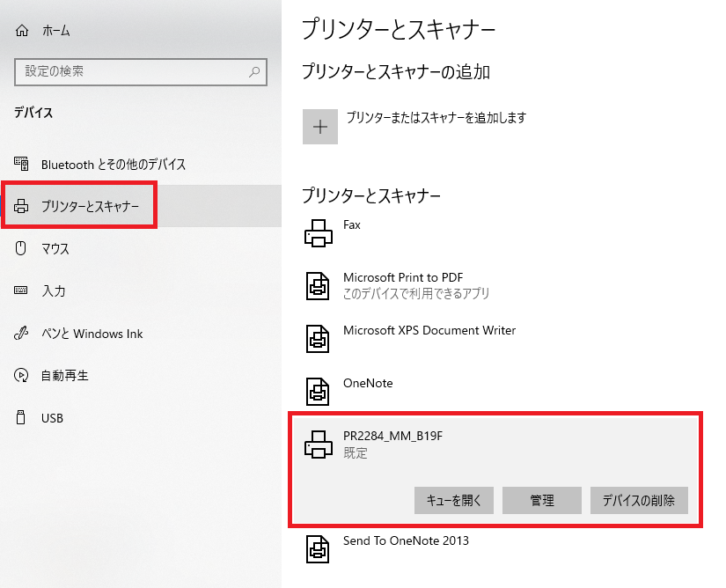
Task: Click the plus icon to add printer
Action: pyautogui.click(x=320, y=127)
